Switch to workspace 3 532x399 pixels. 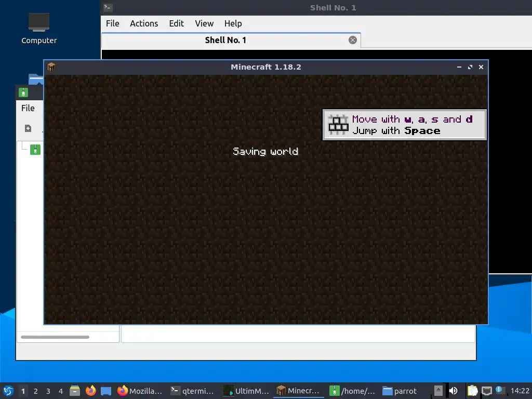48,391
